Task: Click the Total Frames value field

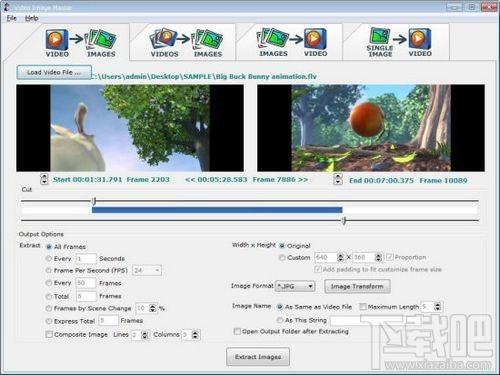Action: tap(86, 296)
